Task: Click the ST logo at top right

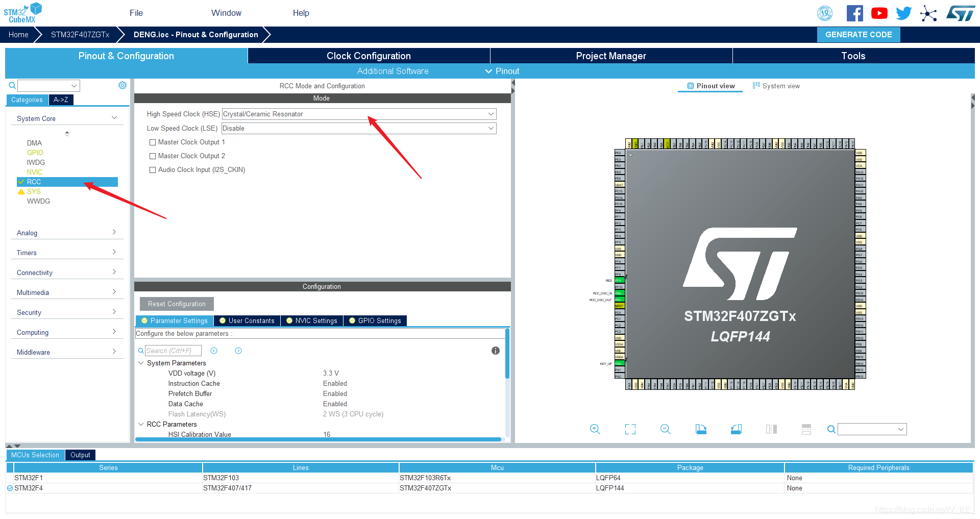Action: (961, 13)
